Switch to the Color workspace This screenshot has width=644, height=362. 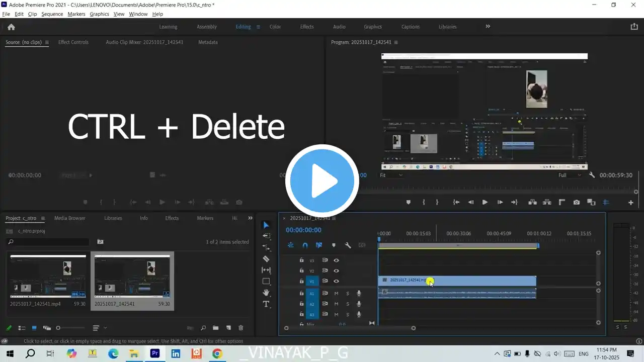click(275, 27)
